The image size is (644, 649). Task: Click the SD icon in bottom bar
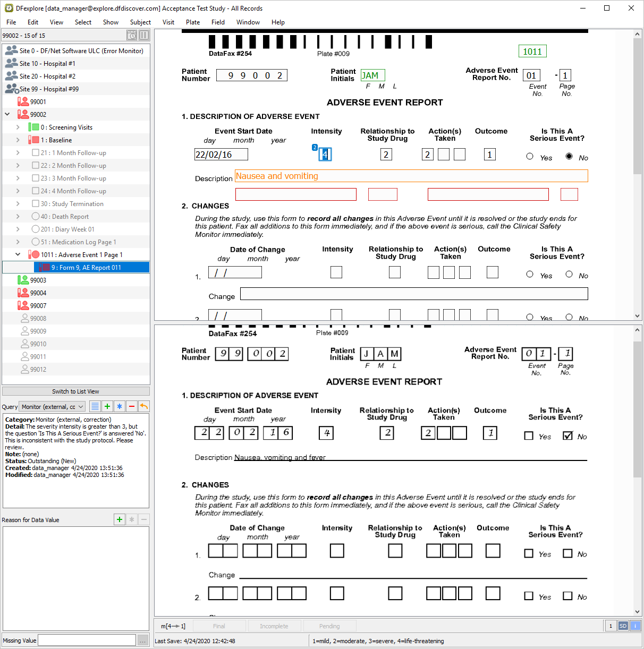[623, 626]
